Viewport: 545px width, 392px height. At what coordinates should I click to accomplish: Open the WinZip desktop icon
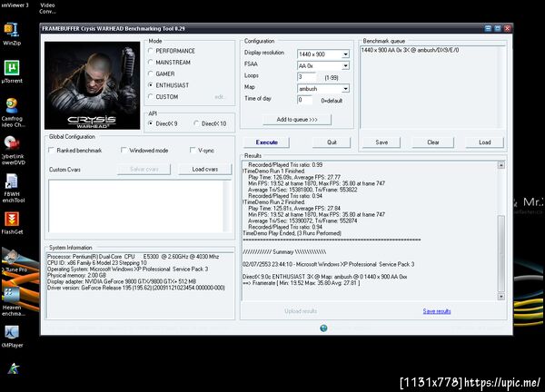coord(12,34)
